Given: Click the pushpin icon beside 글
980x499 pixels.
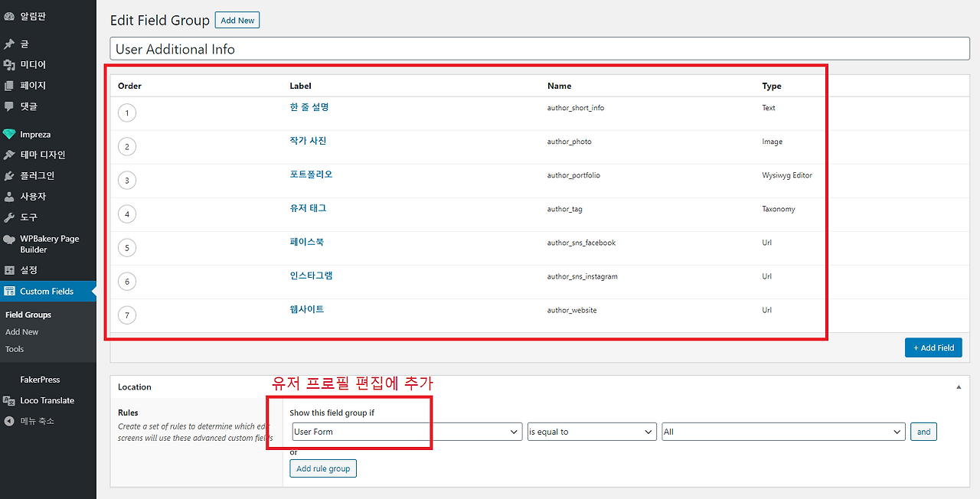Looking at the screenshot, I should tap(9, 44).
